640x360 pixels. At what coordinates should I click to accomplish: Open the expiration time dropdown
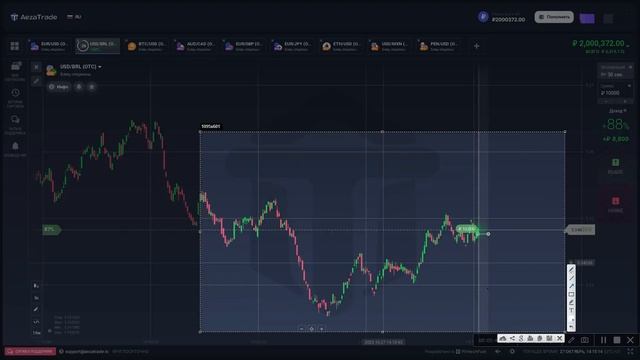[616, 71]
